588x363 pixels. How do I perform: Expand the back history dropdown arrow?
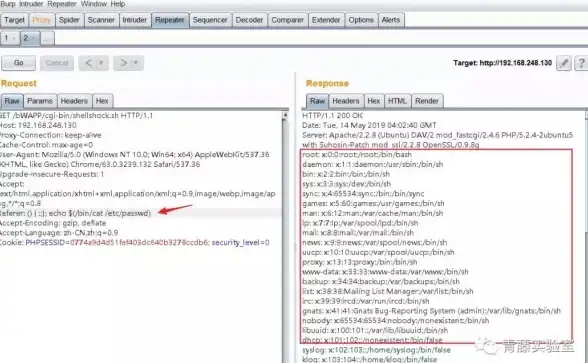click(101, 63)
